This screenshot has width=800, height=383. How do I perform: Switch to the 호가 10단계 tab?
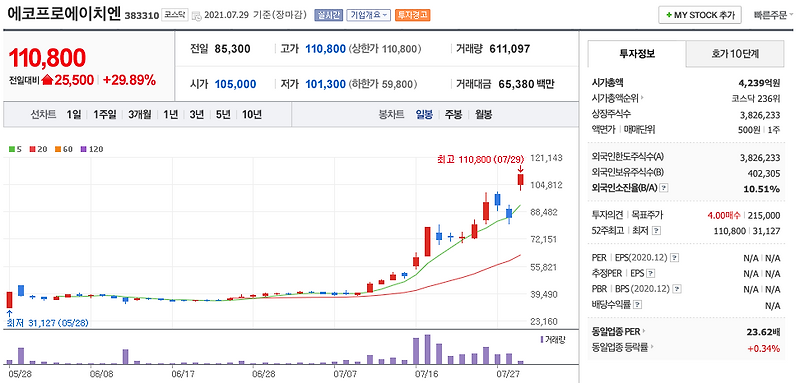point(735,54)
